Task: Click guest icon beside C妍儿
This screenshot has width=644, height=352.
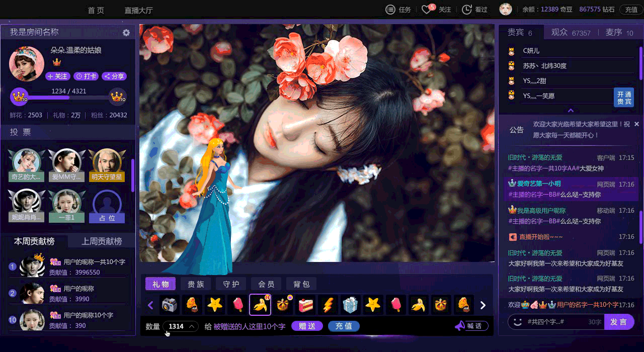Action: [x=512, y=51]
